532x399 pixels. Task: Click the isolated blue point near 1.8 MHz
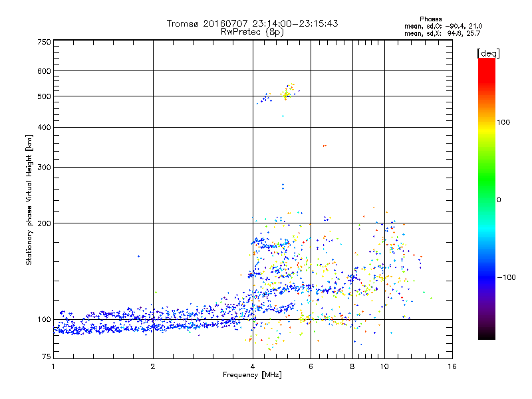point(138,256)
